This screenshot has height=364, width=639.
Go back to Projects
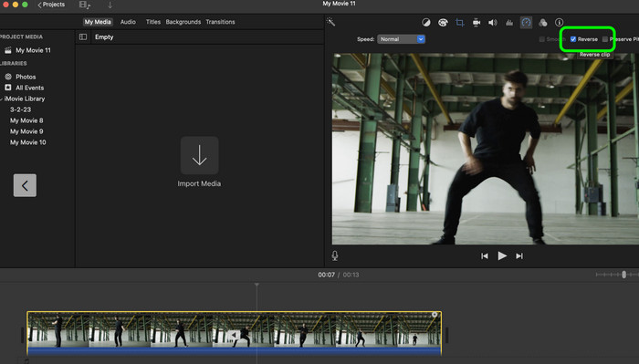click(x=51, y=5)
